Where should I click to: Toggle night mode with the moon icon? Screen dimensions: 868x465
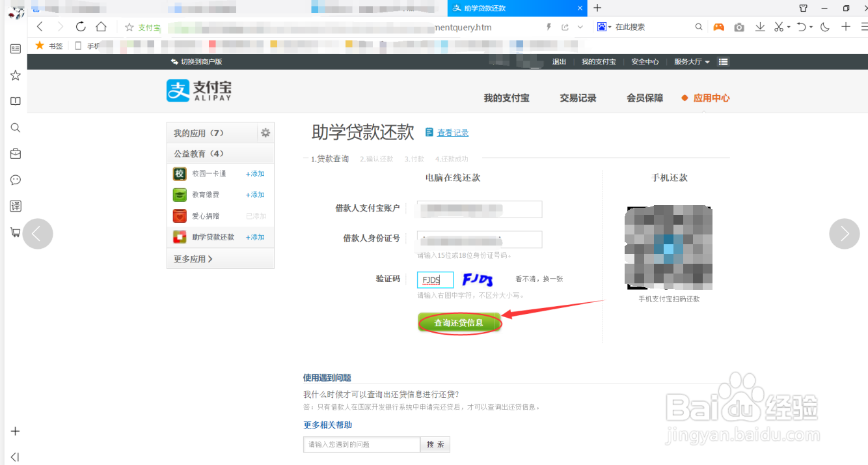coord(825,27)
